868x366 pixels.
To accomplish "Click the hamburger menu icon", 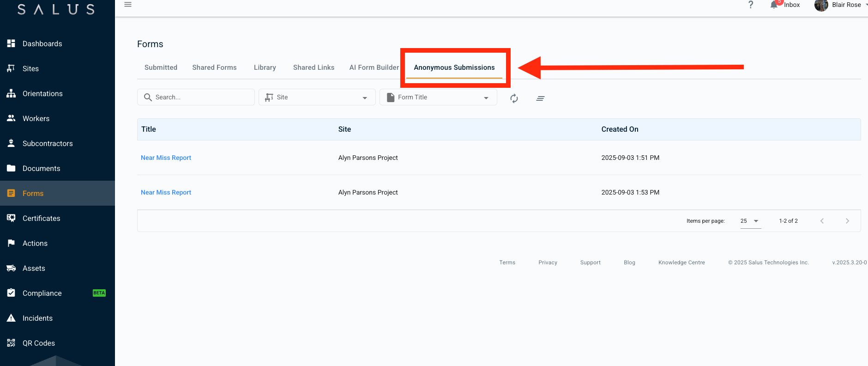I will click(x=128, y=5).
